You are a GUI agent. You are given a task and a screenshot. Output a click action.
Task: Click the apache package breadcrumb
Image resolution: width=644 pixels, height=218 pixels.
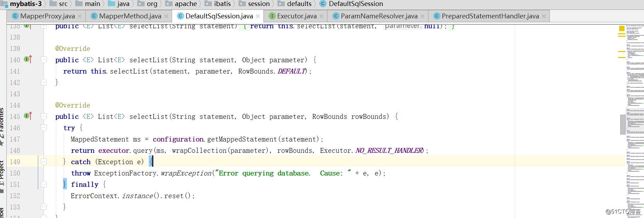click(181, 4)
